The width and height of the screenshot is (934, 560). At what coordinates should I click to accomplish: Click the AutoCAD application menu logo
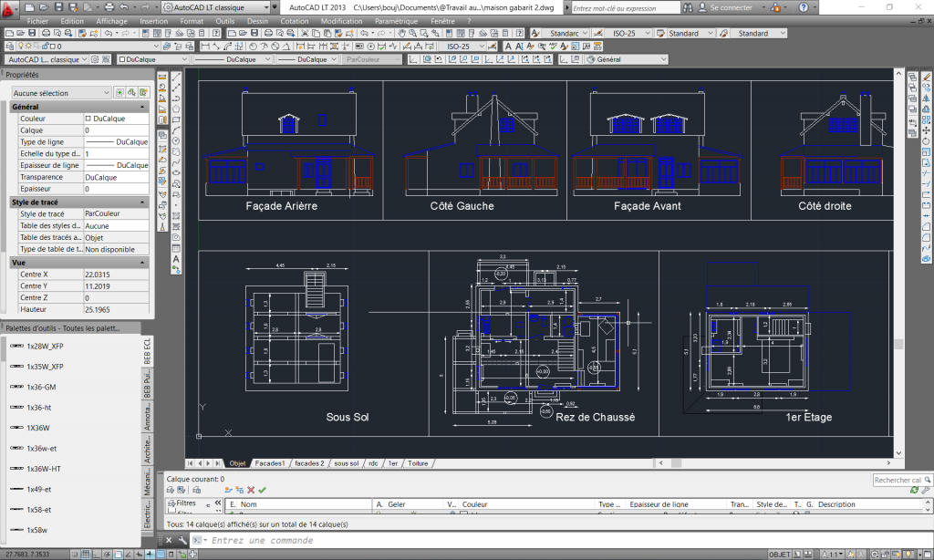click(10, 8)
